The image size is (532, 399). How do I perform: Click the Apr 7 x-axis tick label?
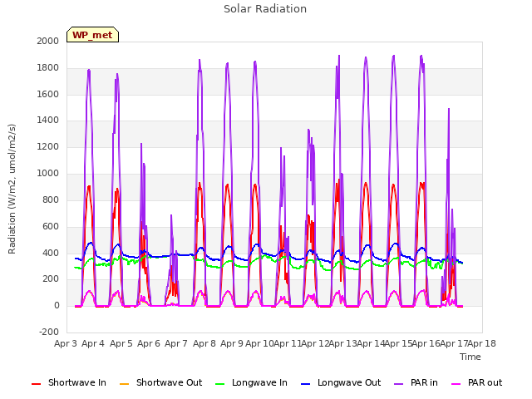[x=176, y=343]
